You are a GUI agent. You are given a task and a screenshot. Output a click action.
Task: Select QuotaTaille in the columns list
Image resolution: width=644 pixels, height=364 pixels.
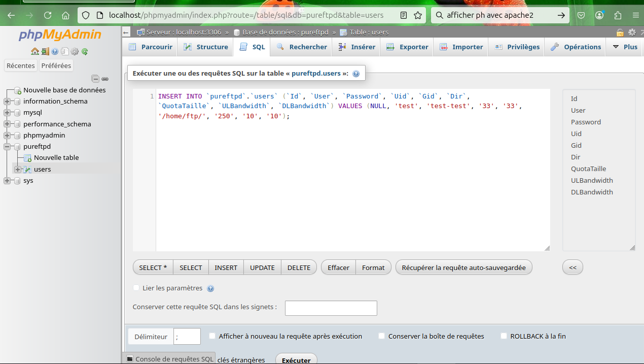pos(588,169)
